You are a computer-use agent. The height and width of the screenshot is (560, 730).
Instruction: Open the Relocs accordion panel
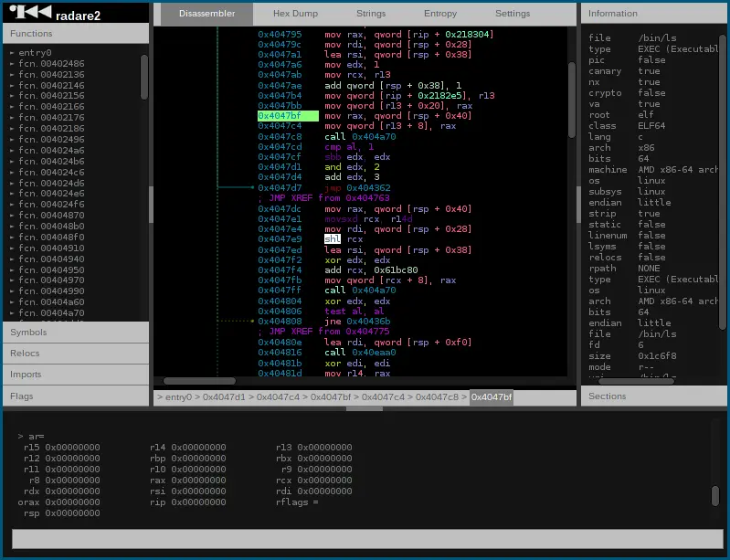[76, 354]
